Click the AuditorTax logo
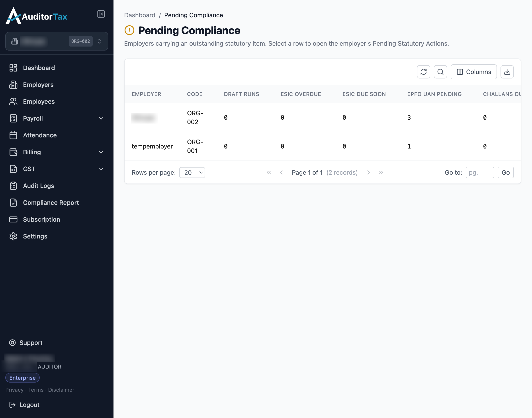Viewport: 532px width, 418px height. (x=36, y=16)
